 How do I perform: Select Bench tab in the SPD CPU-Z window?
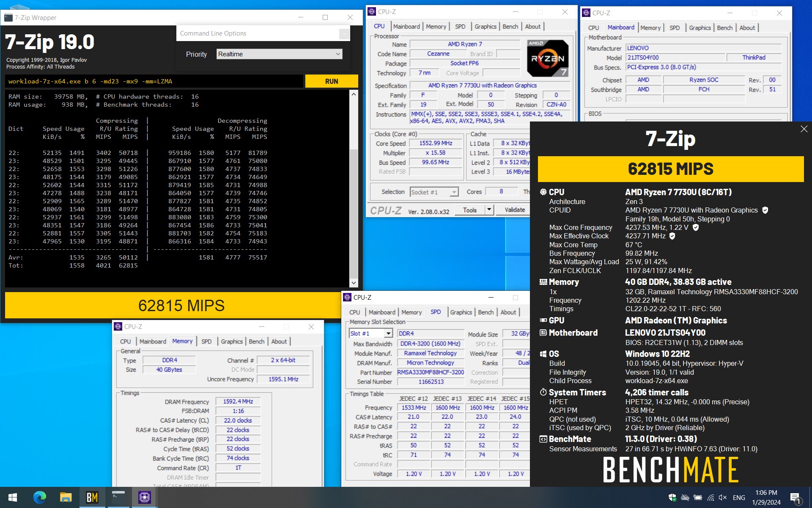point(486,312)
